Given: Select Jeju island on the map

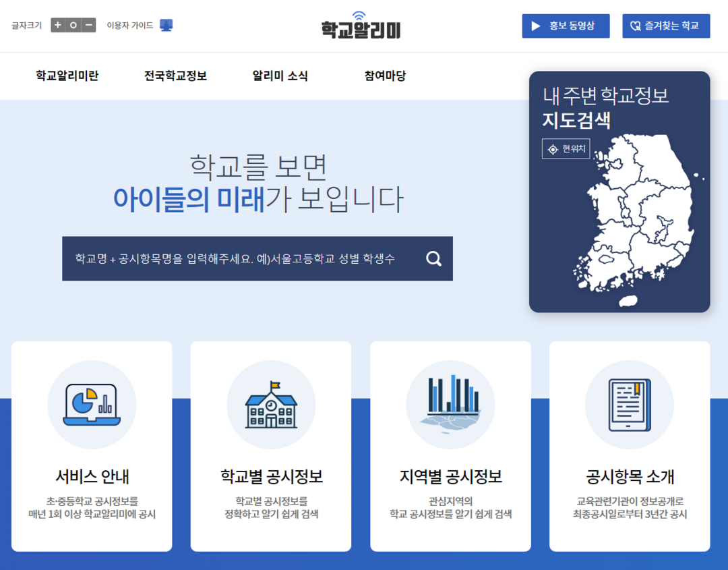Looking at the screenshot, I should tap(628, 300).
